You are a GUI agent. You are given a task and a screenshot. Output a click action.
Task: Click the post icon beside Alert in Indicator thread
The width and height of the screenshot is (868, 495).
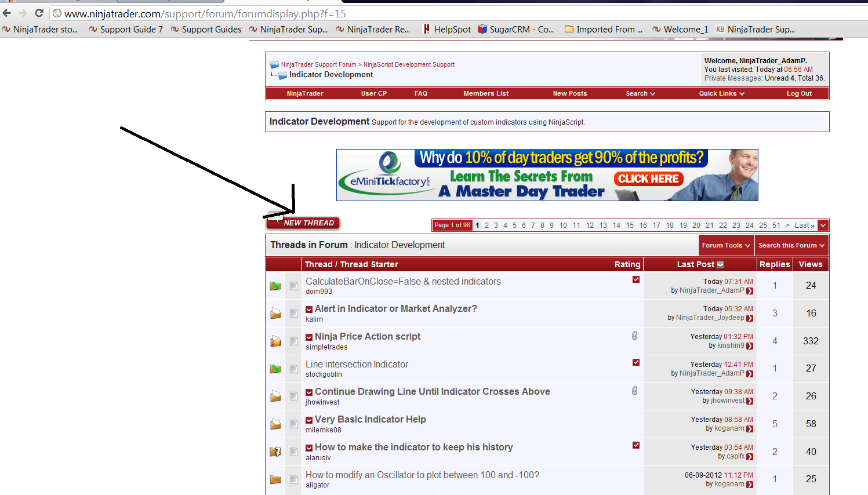[x=293, y=314]
